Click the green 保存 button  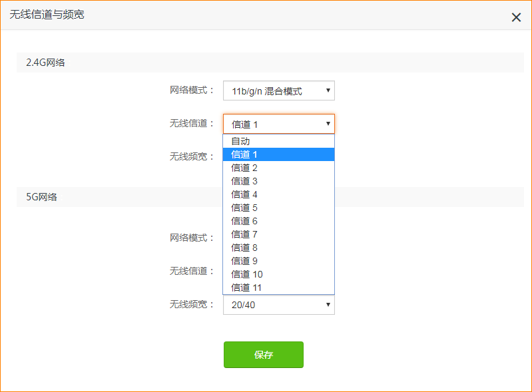[264, 355]
